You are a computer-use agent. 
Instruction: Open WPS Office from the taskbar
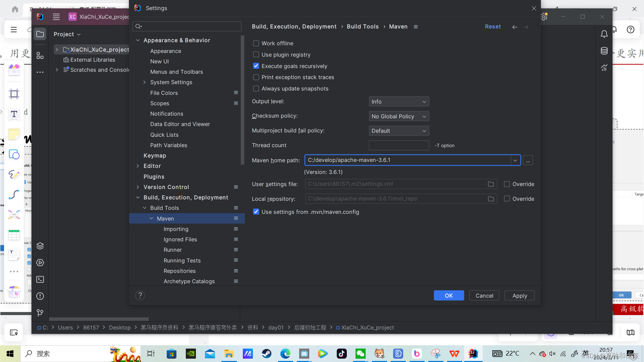tap(454, 354)
